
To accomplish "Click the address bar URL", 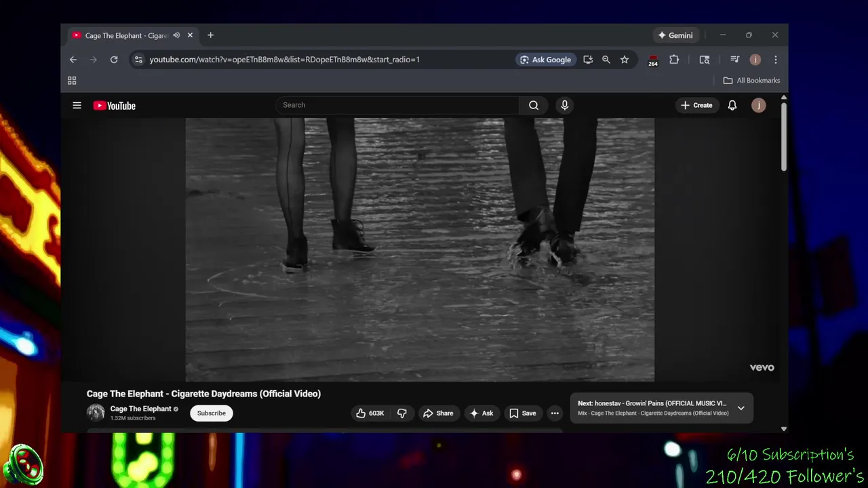I will click(x=285, y=60).
